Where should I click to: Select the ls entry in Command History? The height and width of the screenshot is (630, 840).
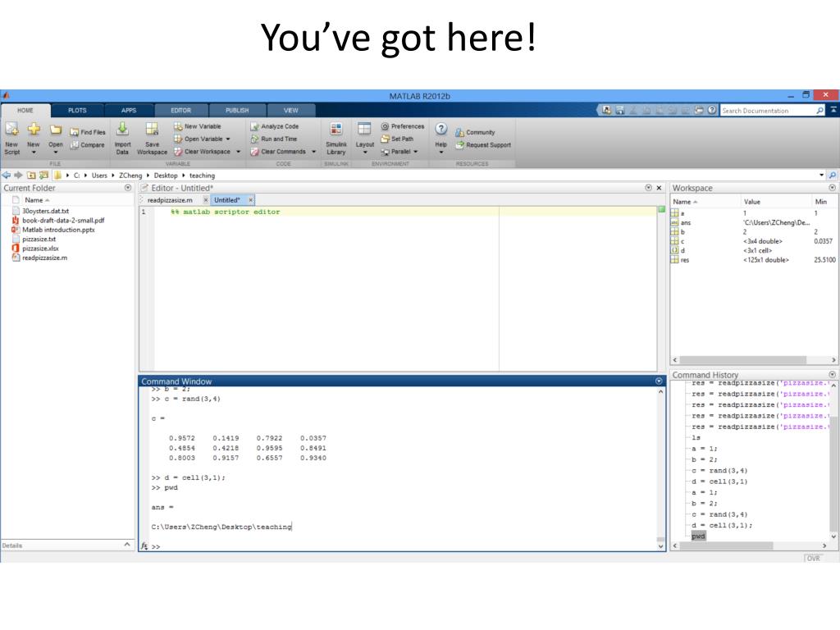(696, 438)
